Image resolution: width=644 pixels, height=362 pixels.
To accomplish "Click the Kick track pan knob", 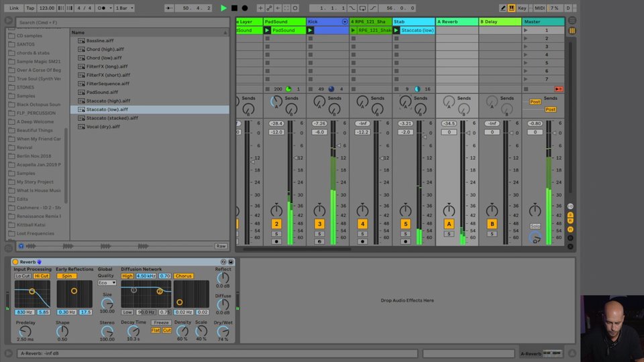I will pos(319,210).
